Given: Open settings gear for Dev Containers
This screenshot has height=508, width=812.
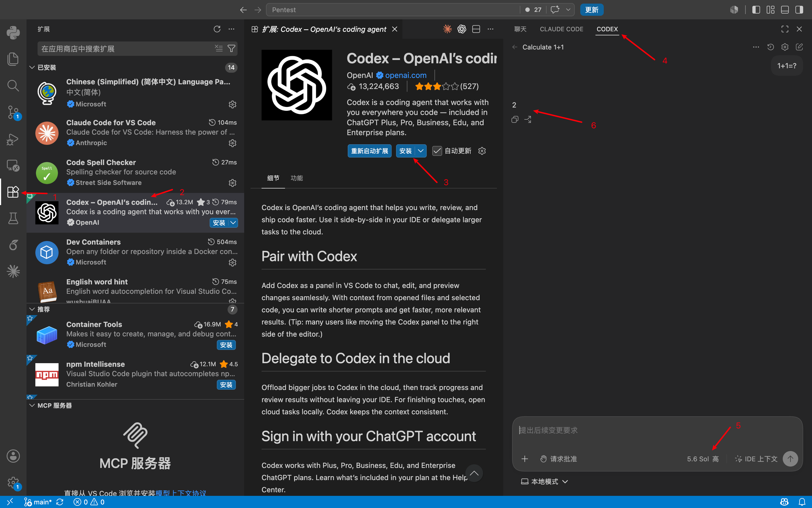Looking at the screenshot, I should pos(232,262).
